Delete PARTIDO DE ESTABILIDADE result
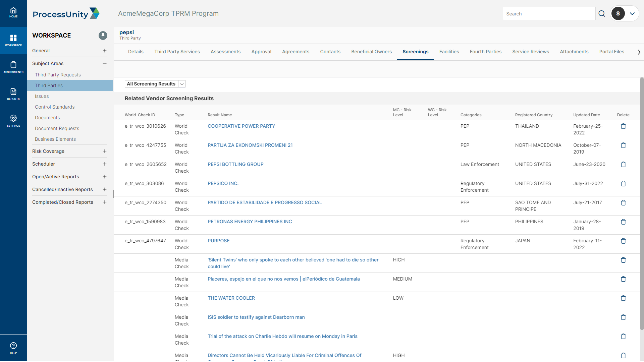 [623, 203]
